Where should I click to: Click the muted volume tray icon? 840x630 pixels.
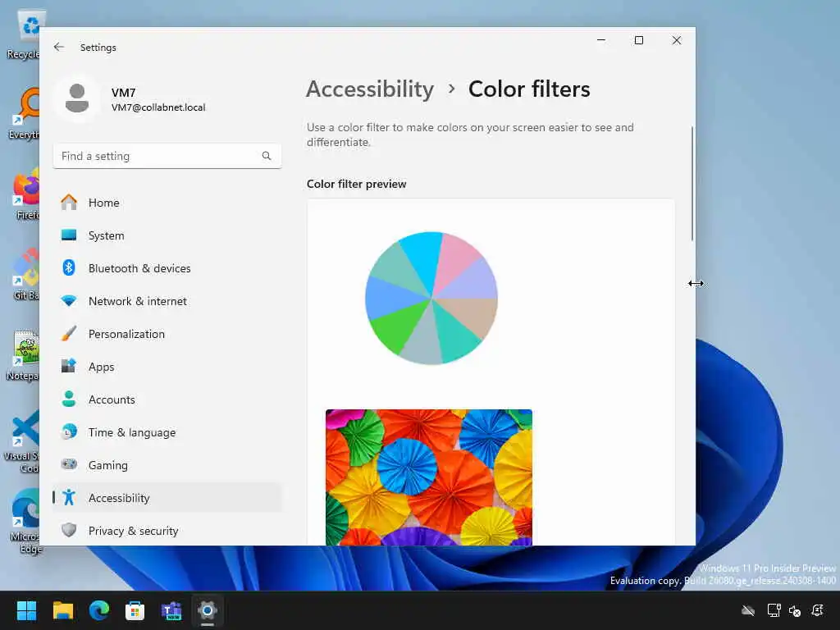coord(795,610)
